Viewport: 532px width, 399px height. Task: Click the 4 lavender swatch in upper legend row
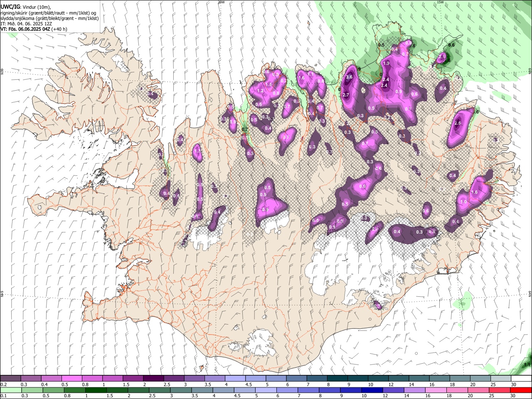pos(235,378)
